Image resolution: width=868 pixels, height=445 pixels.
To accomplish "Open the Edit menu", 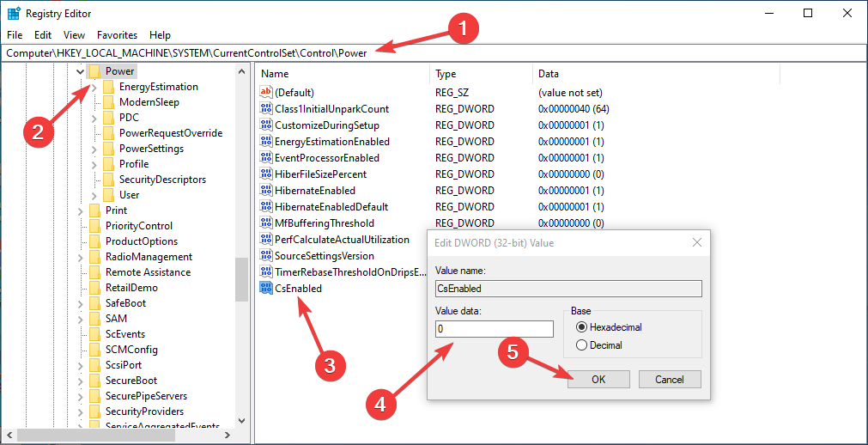I will click(x=43, y=35).
